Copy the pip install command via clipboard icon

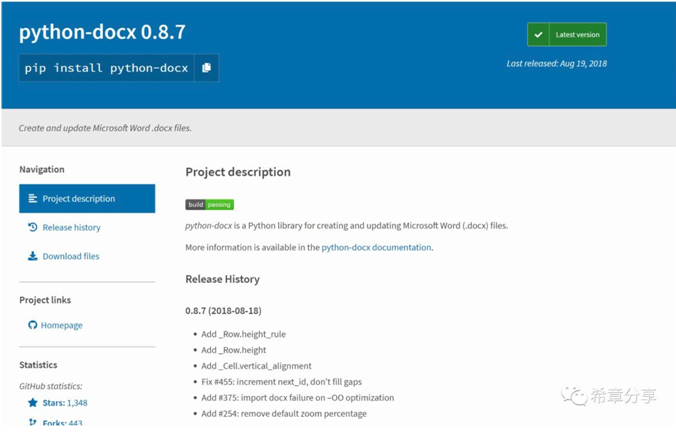207,68
